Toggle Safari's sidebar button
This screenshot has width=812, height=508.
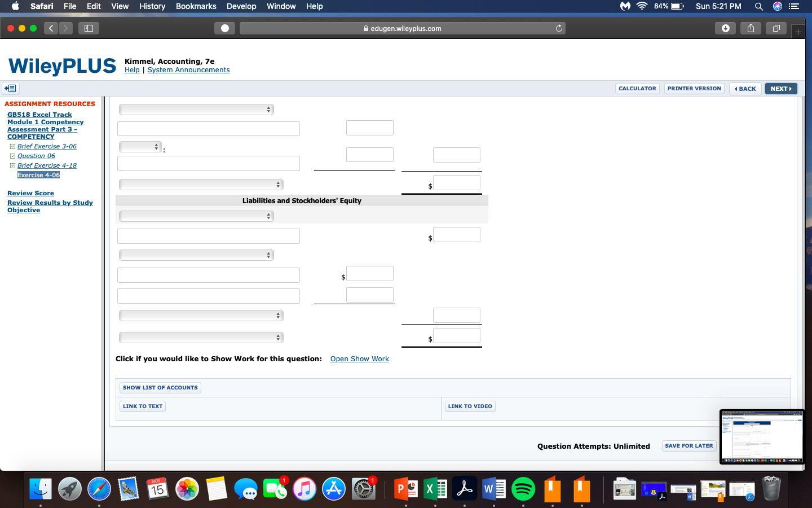(89, 28)
